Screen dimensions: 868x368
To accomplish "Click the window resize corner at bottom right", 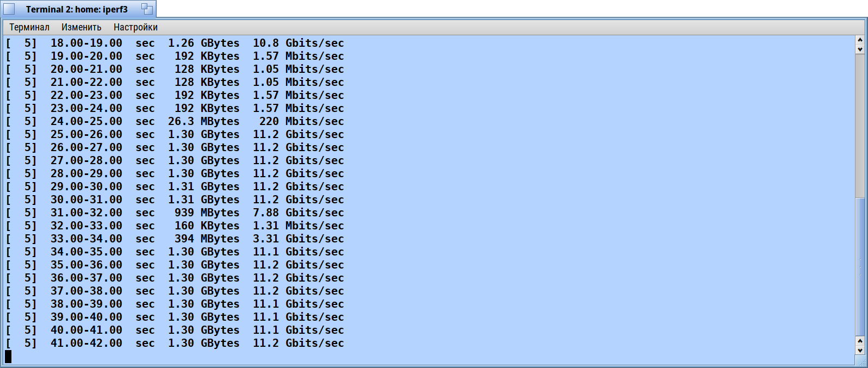I will click(x=860, y=360).
